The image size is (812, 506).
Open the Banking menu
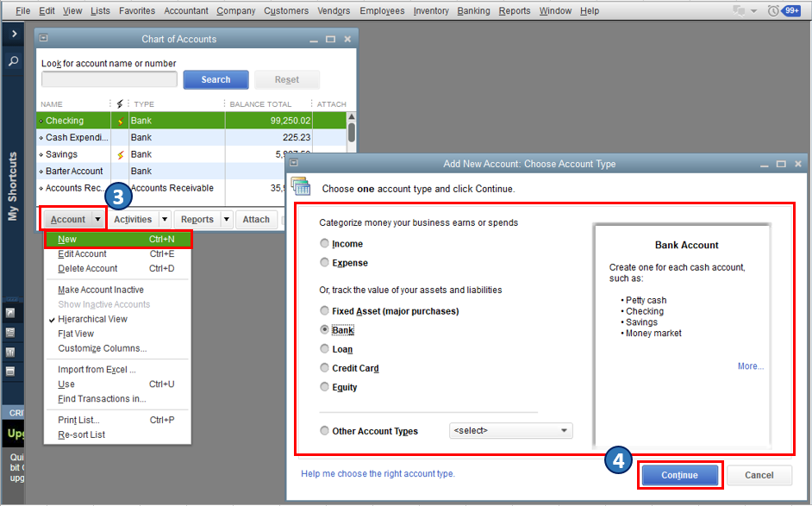tap(473, 10)
